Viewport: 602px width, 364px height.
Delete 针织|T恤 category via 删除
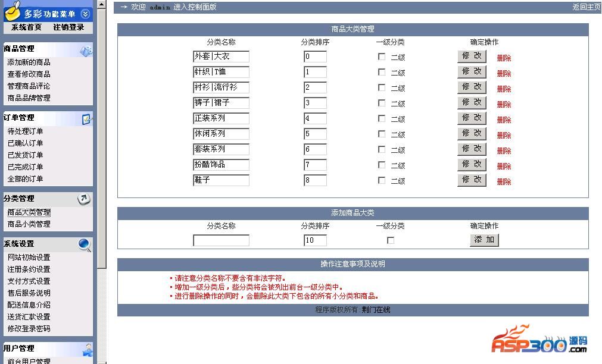tap(504, 74)
